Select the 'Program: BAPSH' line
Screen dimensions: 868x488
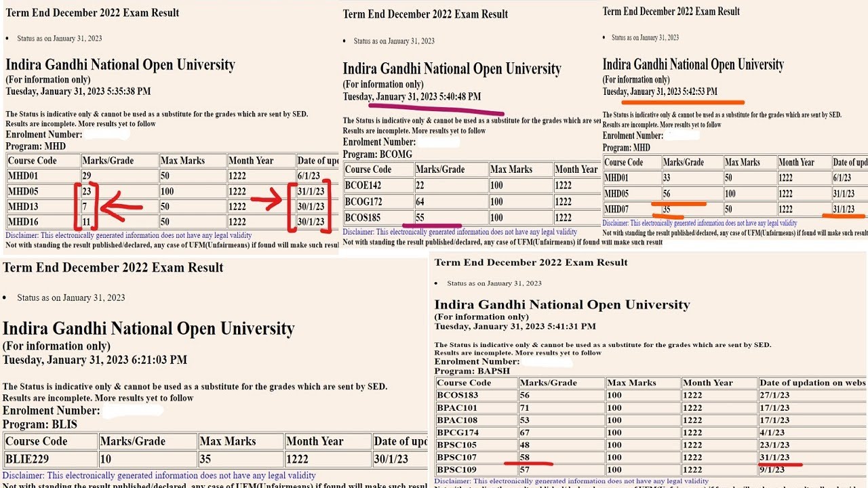472,371
